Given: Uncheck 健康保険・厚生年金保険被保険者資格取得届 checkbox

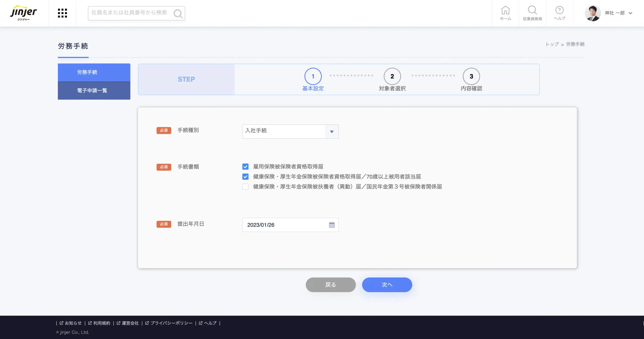Looking at the screenshot, I should click(x=245, y=177).
